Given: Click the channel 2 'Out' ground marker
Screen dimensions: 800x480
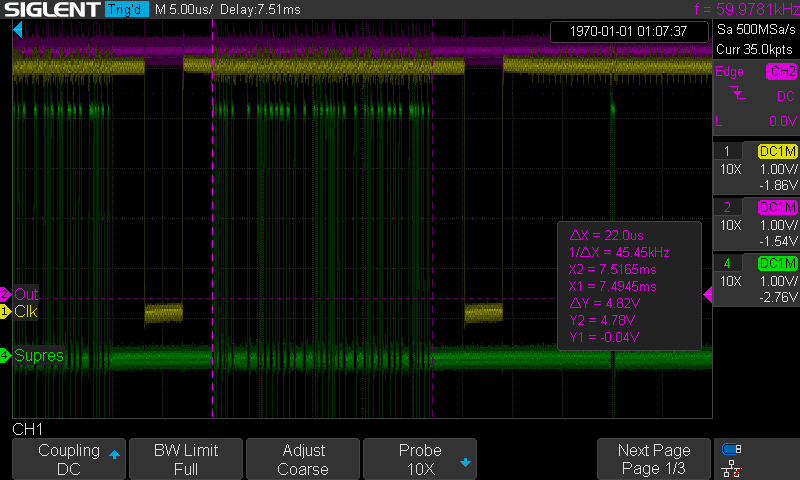Looking at the screenshot, I should click(6, 295).
